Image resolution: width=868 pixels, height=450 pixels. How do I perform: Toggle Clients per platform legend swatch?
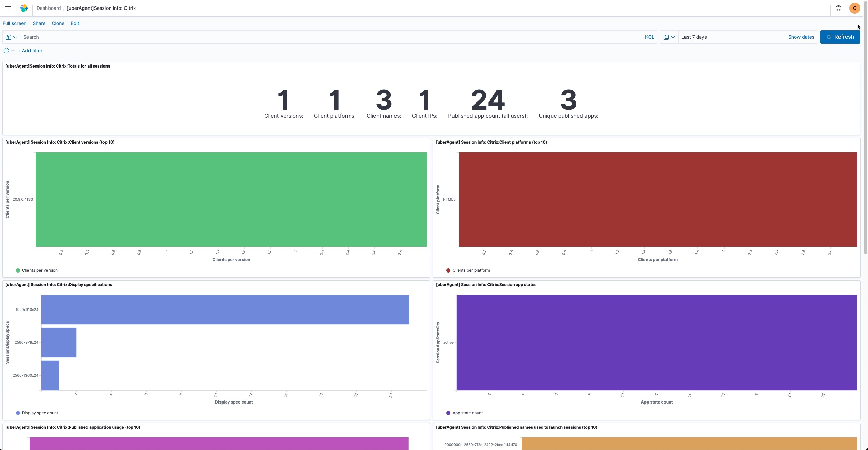(448, 270)
